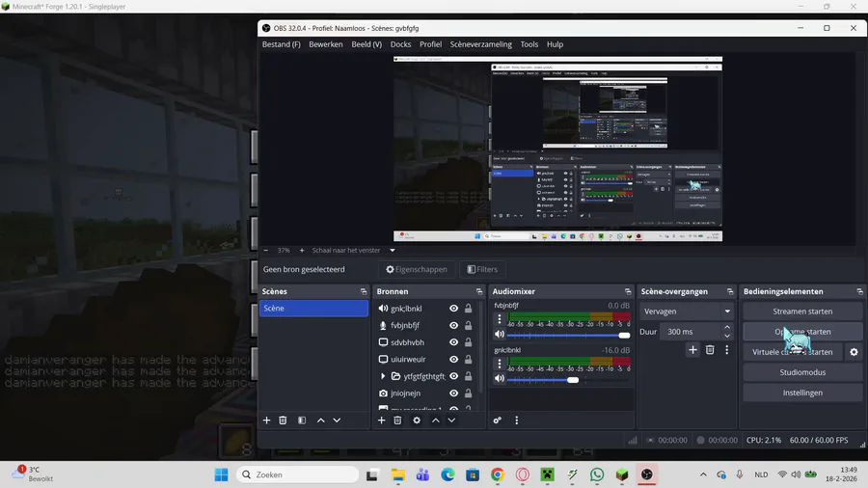Adjust fvbjnbfjf volume slider
Screen dimensions: 868x488
pyautogui.click(x=568, y=336)
